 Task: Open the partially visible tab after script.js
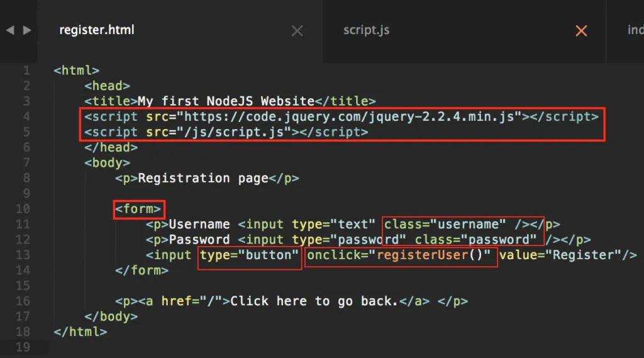635,30
